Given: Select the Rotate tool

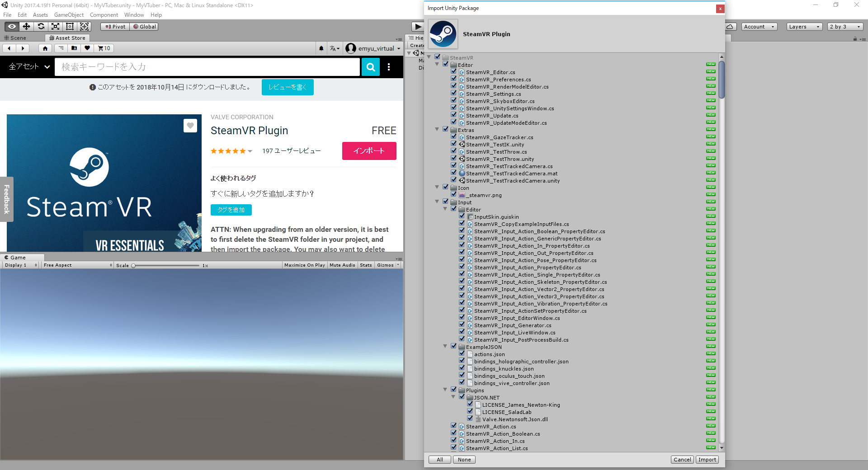Looking at the screenshot, I should (41, 26).
